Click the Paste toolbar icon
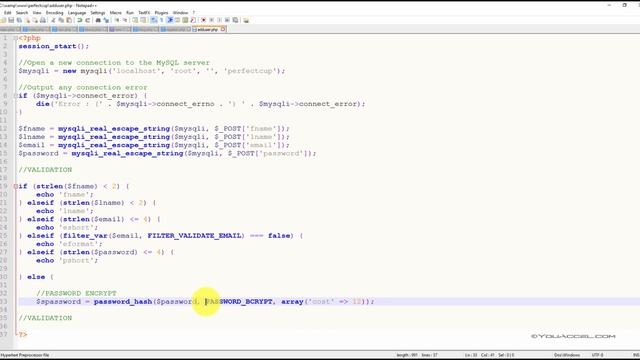The image size is (640, 360). click(x=69, y=20)
